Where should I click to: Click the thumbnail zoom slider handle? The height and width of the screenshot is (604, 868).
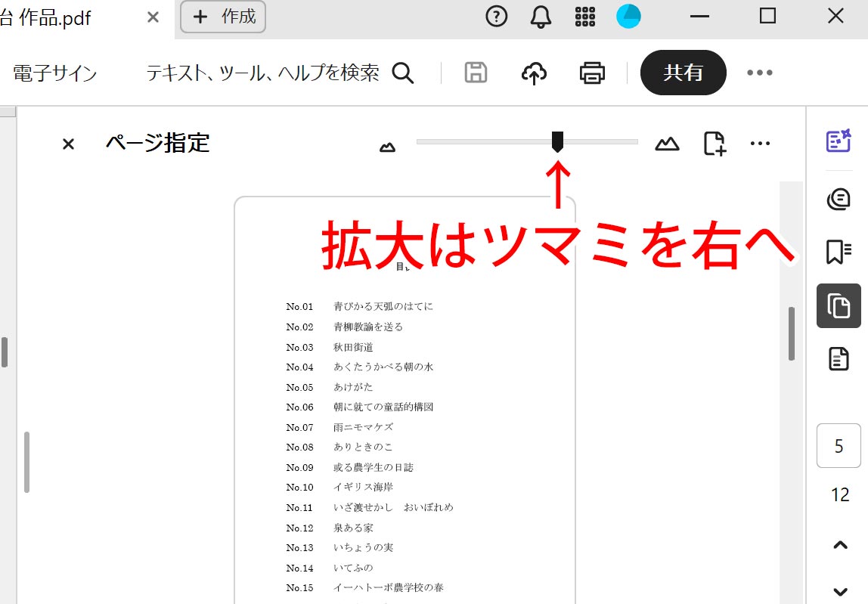(x=557, y=141)
